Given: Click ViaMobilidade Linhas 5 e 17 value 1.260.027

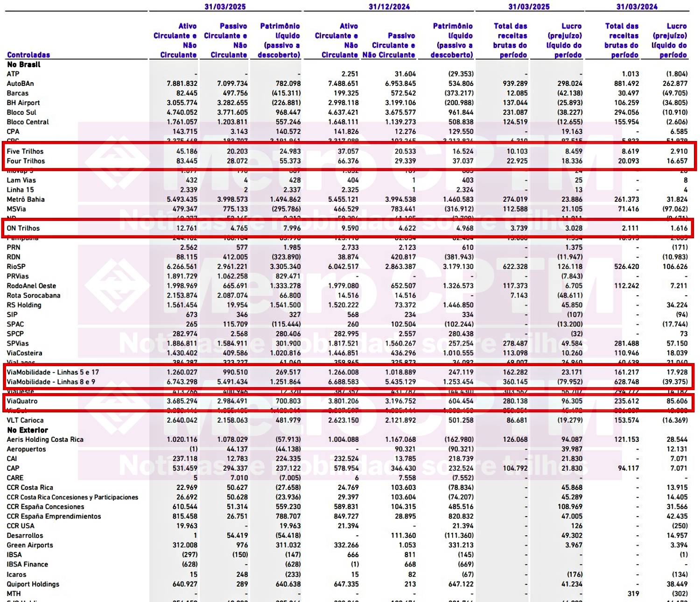Looking at the screenshot, I should [182, 372].
